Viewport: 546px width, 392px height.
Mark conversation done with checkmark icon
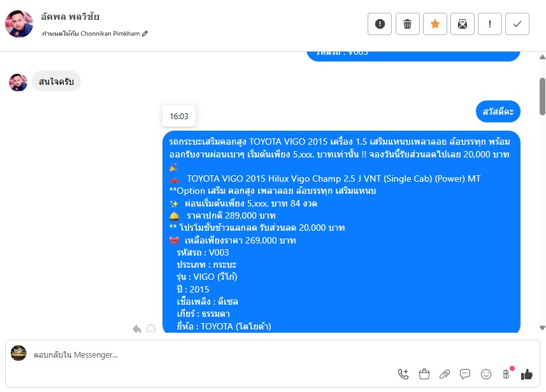[x=517, y=24]
